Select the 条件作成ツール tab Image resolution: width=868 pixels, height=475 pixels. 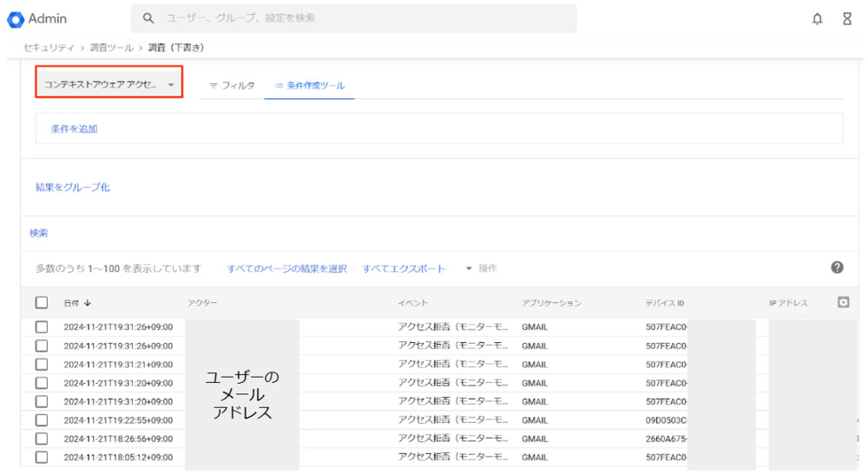tap(310, 86)
